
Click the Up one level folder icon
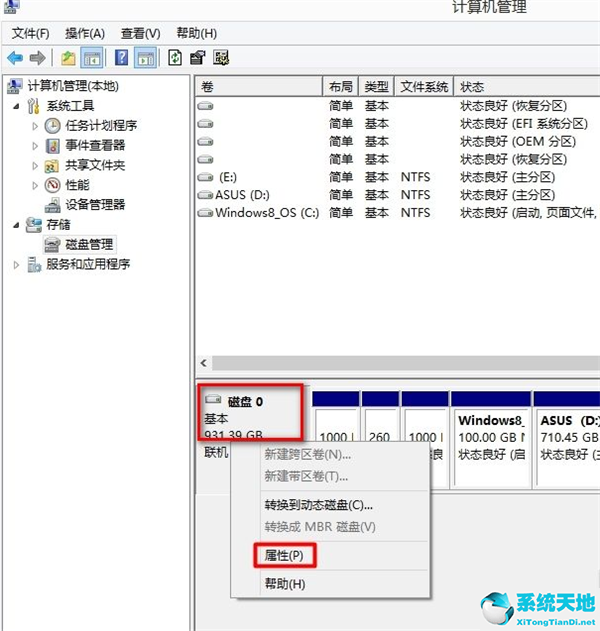68,58
